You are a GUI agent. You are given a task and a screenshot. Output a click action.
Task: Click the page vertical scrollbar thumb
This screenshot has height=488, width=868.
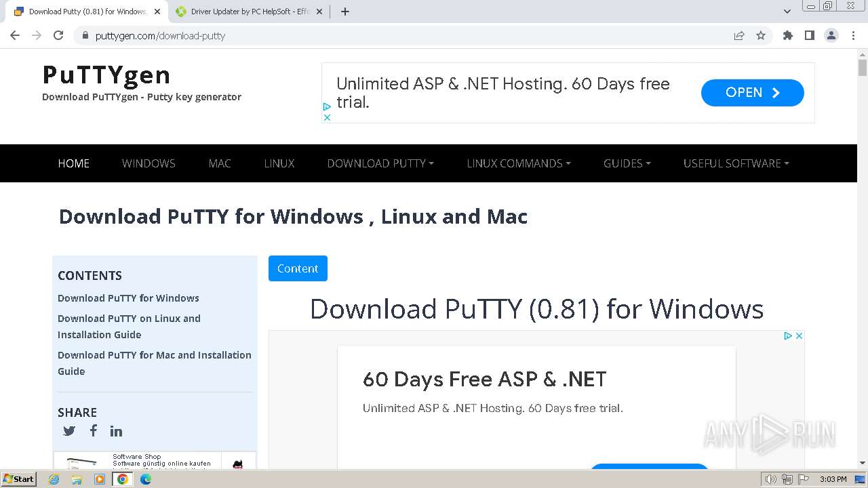[x=863, y=68]
